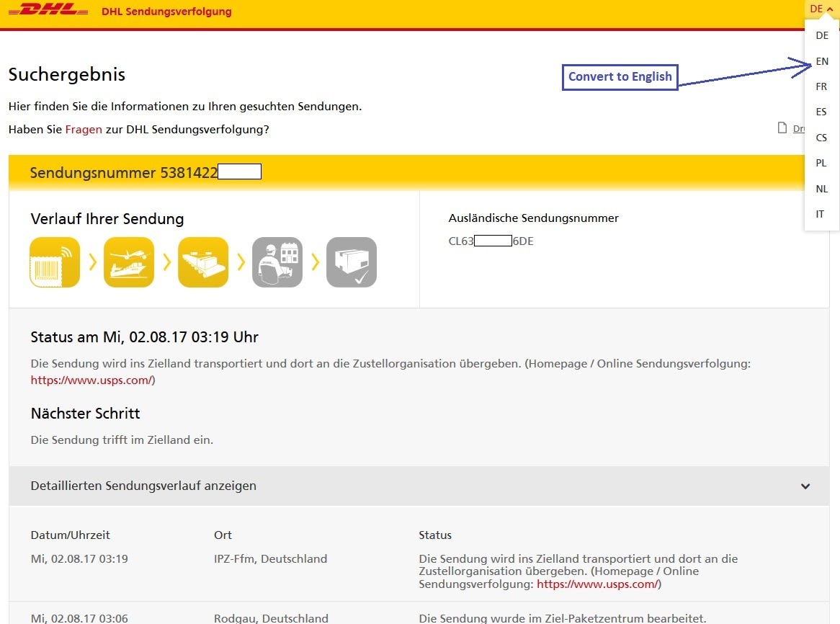Click the barcode shipment-registered status icon
This screenshot has width=840, height=624.
pyautogui.click(x=54, y=262)
